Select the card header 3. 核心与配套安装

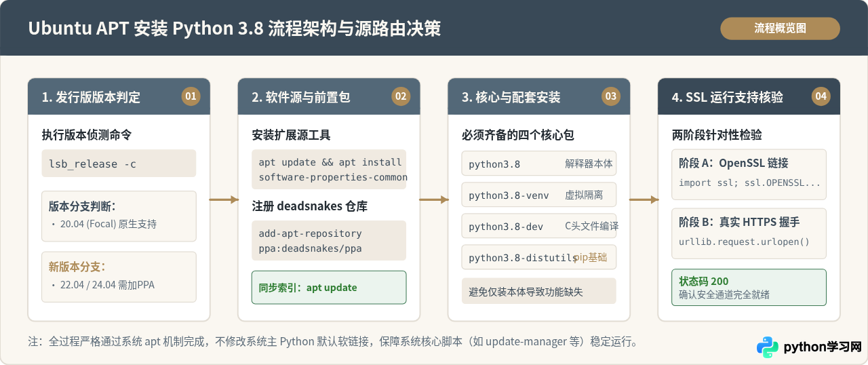pyautogui.click(x=539, y=96)
